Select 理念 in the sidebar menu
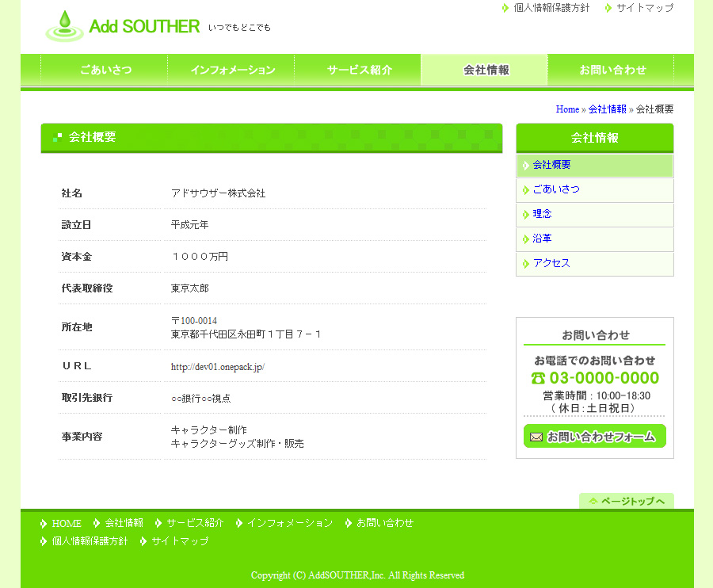 coord(543,214)
